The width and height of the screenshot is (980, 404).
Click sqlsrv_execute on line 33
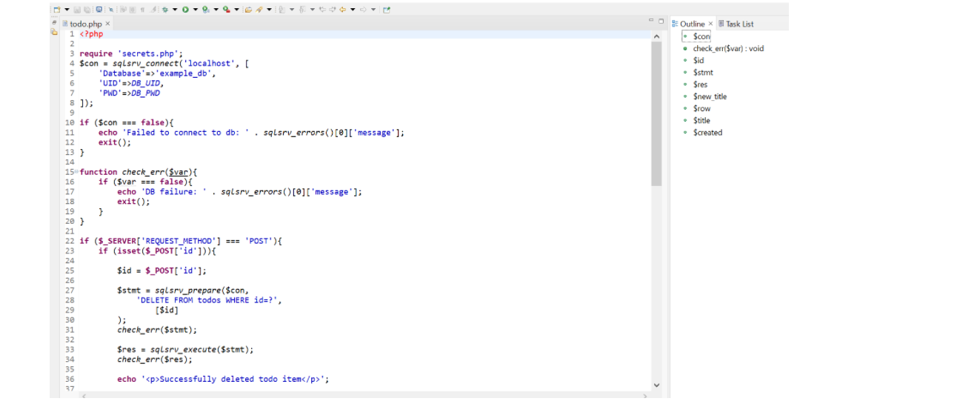[x=184, y=349]
